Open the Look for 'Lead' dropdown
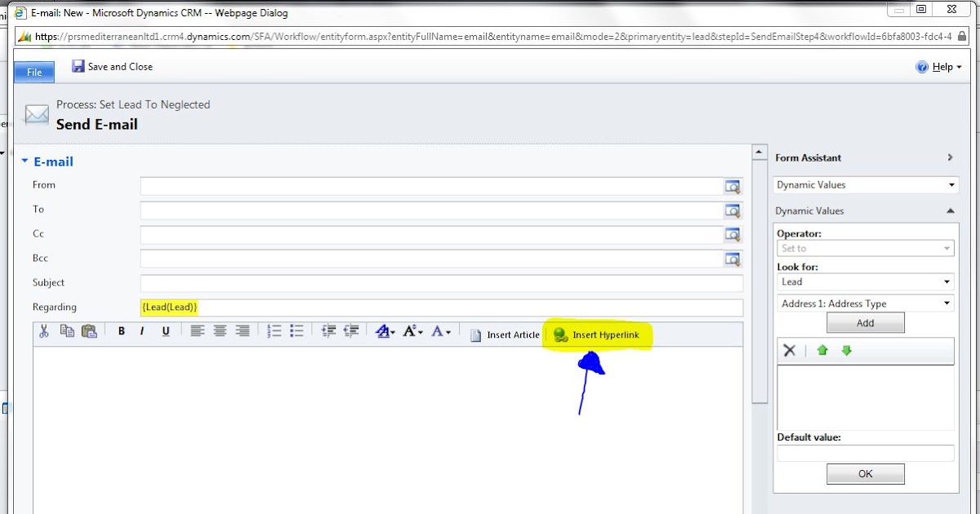 coord(866,281)
